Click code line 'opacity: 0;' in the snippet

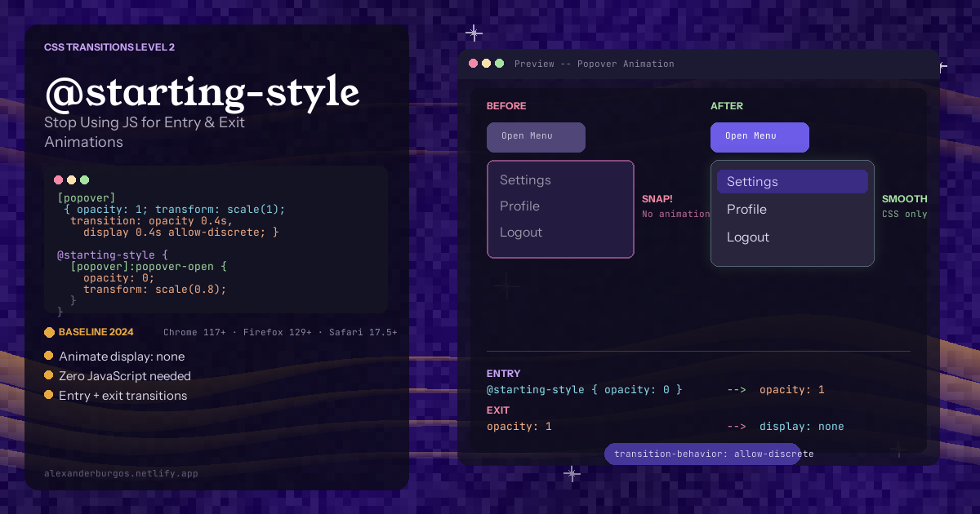point(119,277)
